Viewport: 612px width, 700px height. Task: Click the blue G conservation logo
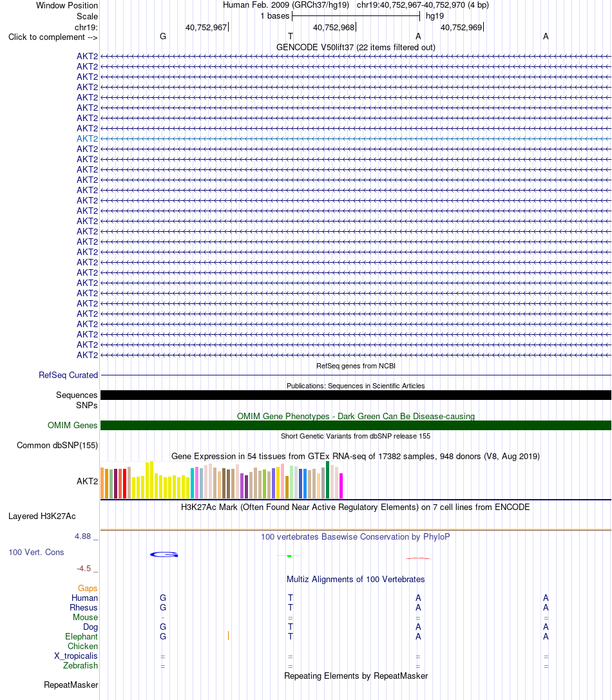click(164, 554)
